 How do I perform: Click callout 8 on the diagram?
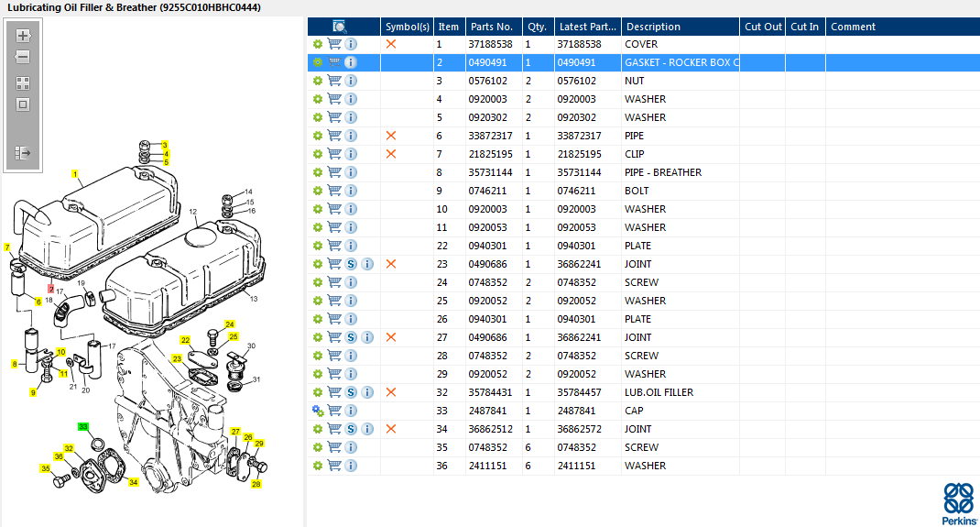click(15, 364)
